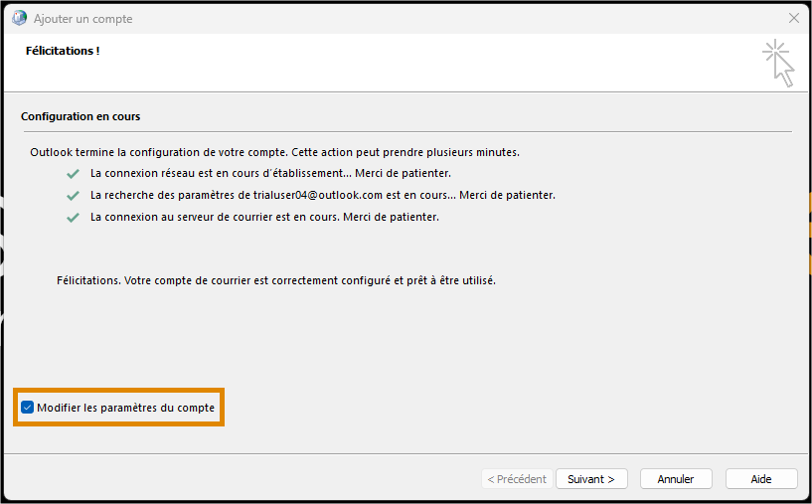Open help via the Aide button
The height and width of the screenshot is (504, 812).
(761, 479)
